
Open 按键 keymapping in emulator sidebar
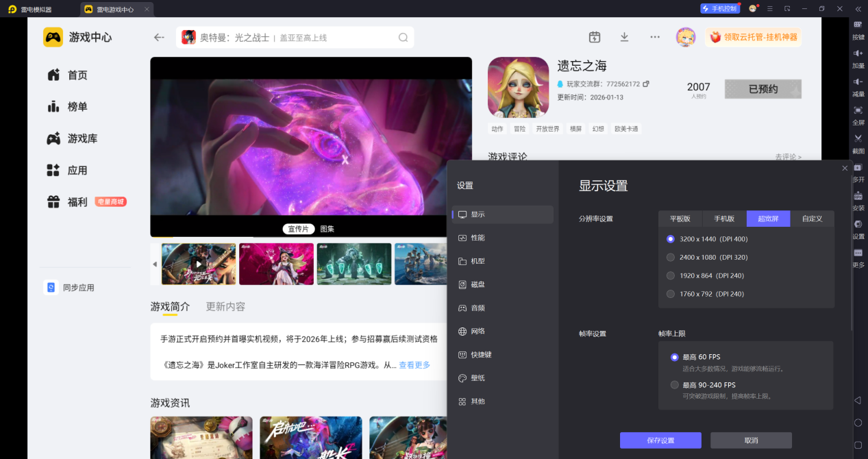858,31
